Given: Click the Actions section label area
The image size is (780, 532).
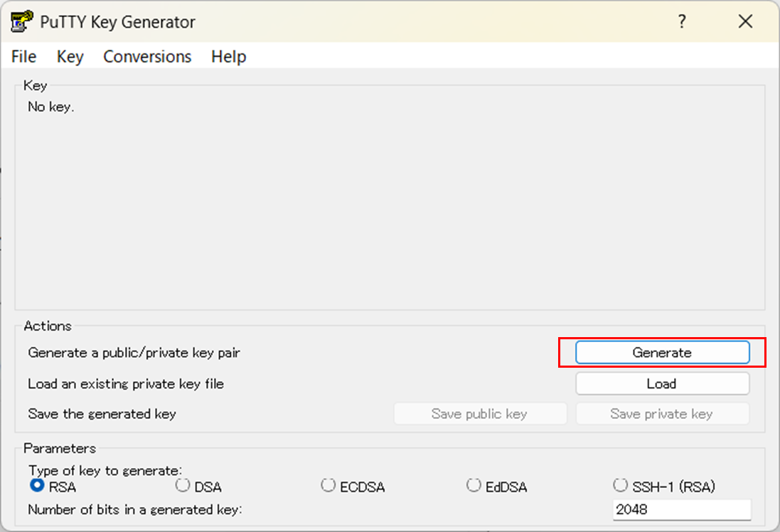Looking at the screenshot, I should point(47,326).
